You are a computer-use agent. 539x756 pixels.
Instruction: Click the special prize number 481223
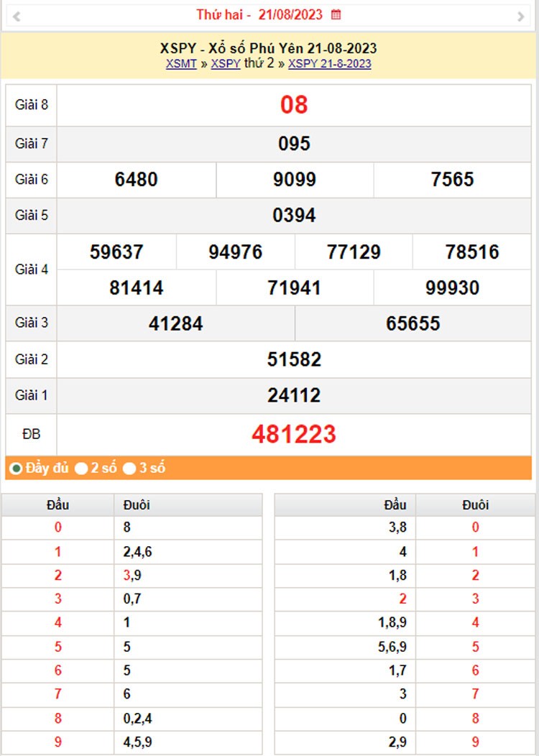[x=294, y=434]
